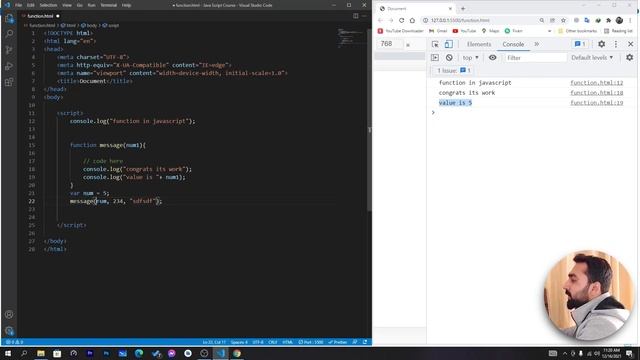Switch to the Elements tab
Image resolution: width=640 pixels, height=360 pixels.
click(x=479, y=44)
